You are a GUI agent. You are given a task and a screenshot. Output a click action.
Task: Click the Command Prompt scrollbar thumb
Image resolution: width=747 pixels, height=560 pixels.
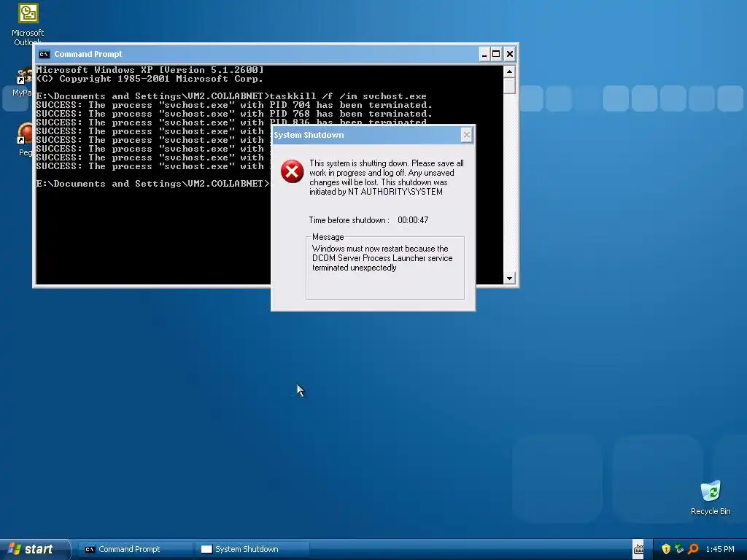coord(509,86)
